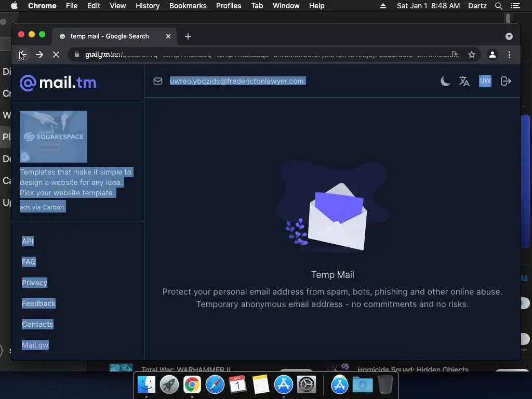
Task: Open the Control Center list icon
Action: click(515, 6)
